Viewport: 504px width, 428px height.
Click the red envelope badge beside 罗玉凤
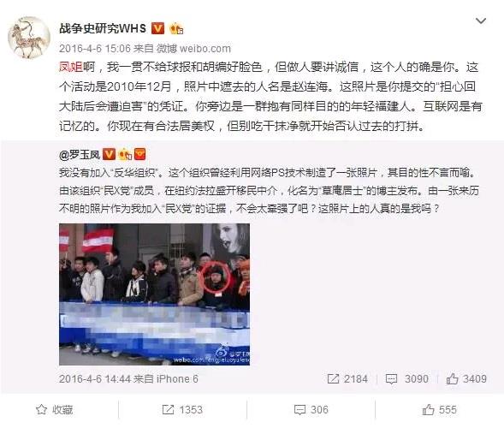coord(139,154)
